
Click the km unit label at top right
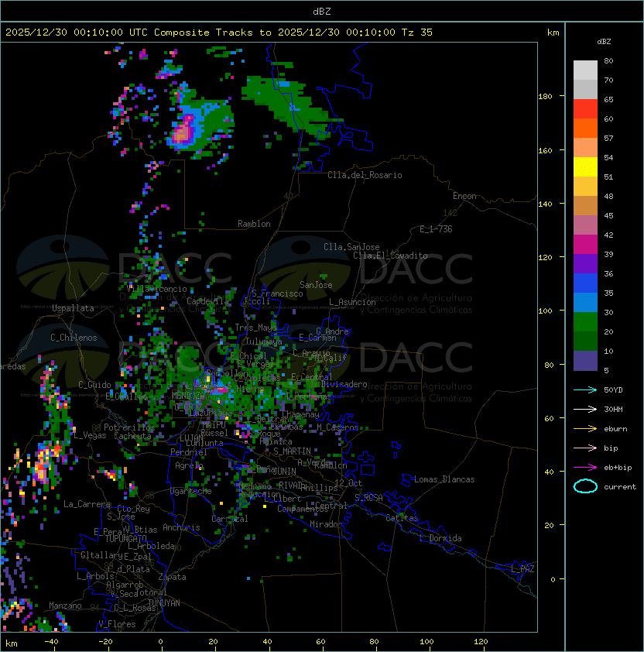coord(553,33)
